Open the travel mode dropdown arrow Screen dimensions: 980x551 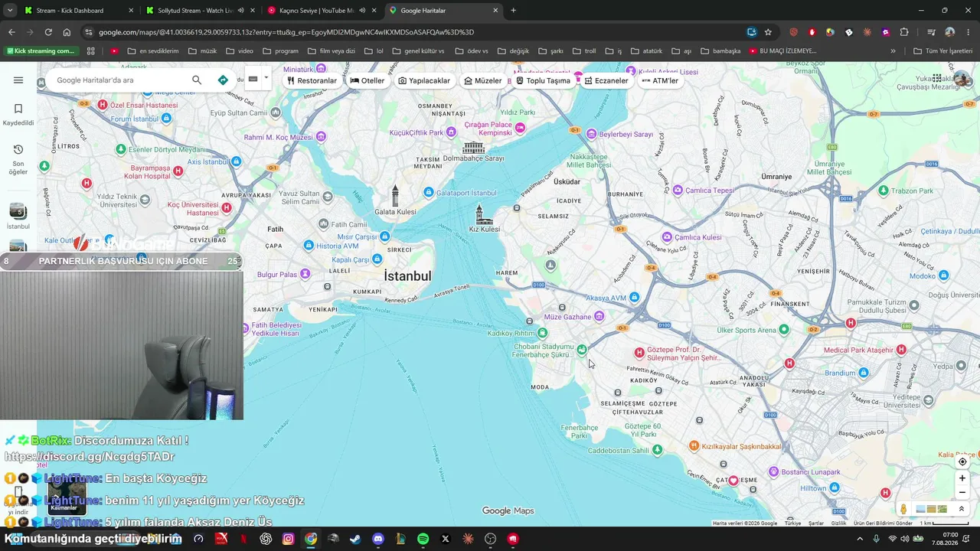[266, 78]
